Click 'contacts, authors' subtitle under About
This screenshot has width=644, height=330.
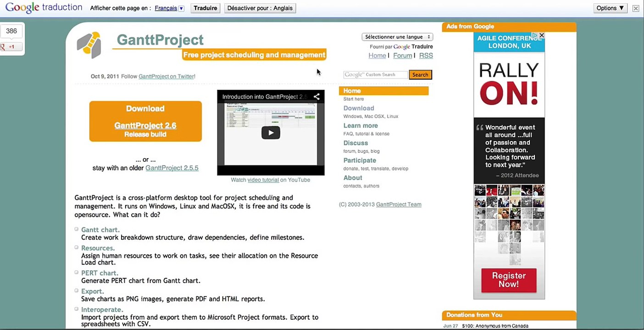click(361, 186)
